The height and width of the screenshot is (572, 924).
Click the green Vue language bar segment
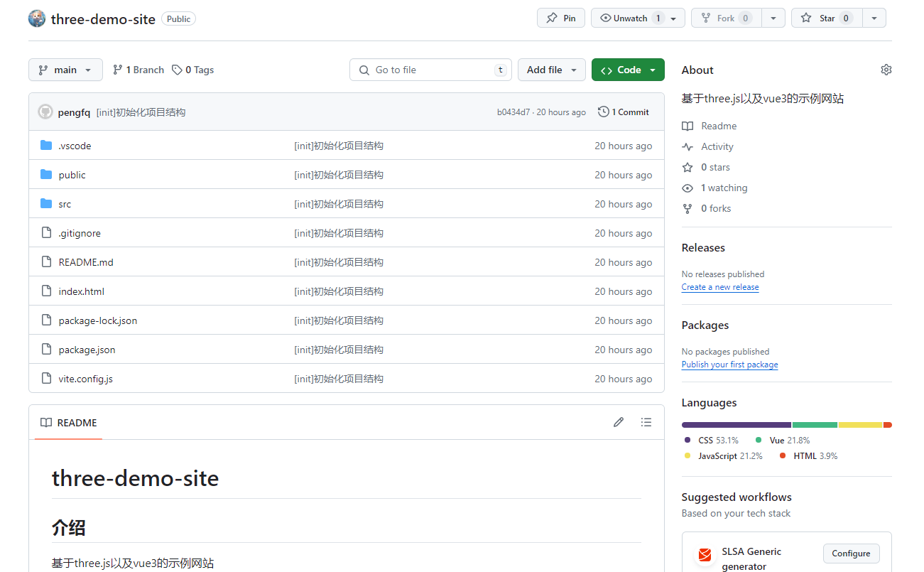[815, 425]
